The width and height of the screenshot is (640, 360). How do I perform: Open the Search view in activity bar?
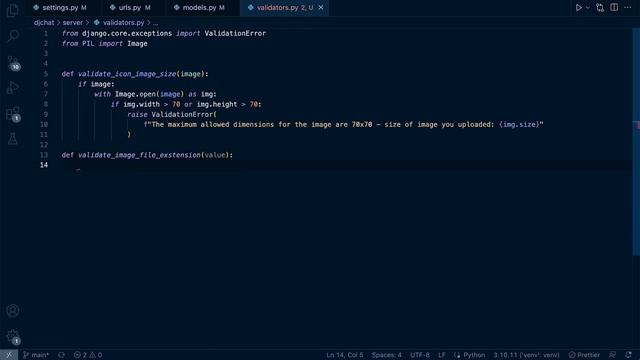click(13, 36)
